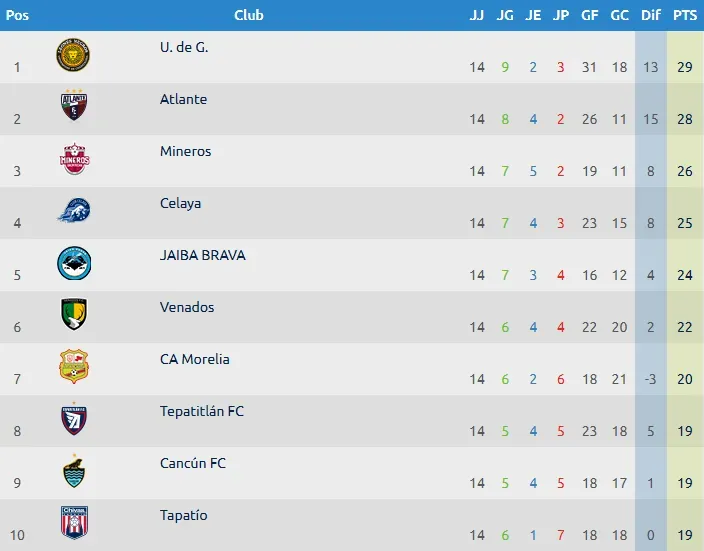Click the Pos column header
Viewport: 704px width, 551px height.
pyautogui.click(x=17, y=15)
